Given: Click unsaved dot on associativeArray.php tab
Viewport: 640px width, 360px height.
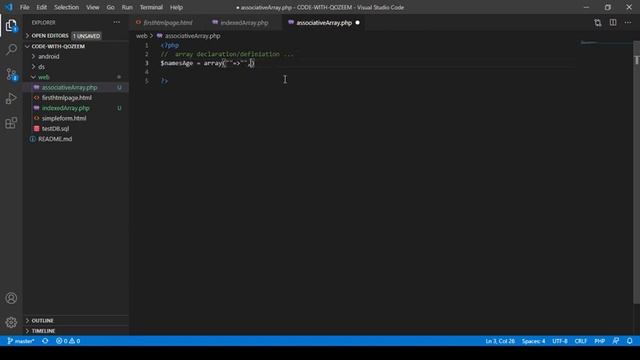Looking at the screenshot, I should 358,23.
